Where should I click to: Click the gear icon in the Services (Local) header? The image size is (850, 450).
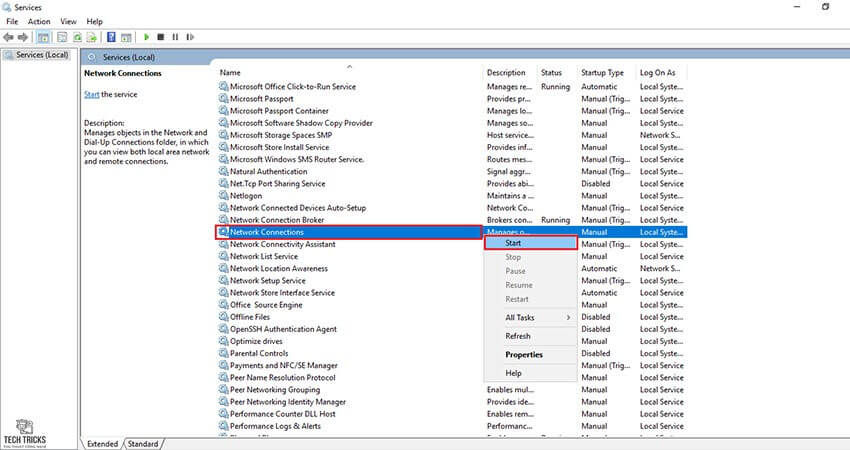92,57
